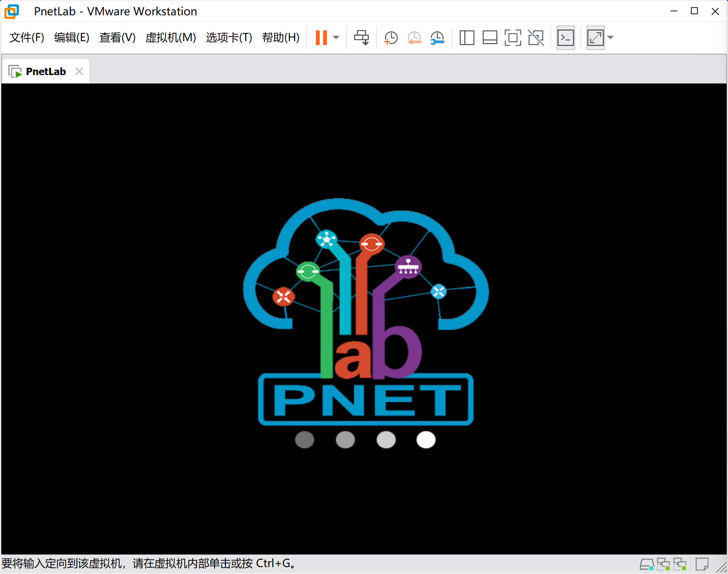Send Ctrl+Alt+Del to the virtual machine
This screenshot has width=728, height=574.
click(x=361, y=38)
